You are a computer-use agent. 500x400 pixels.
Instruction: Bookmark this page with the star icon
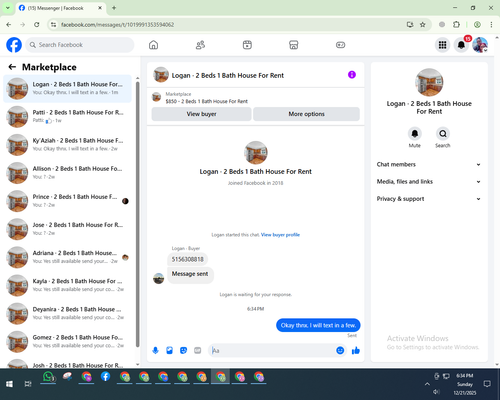point(423,24)
